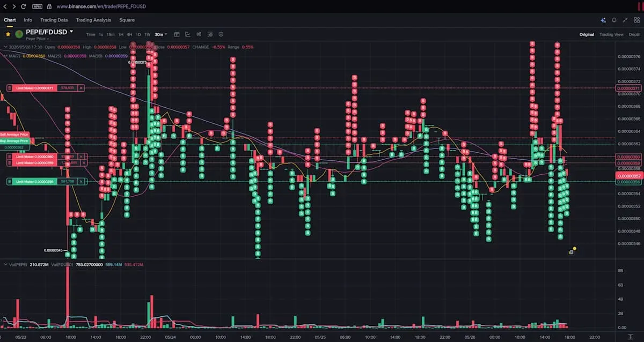Click the 0.00000356 price axis tag
Screen dimensions: 644x342
tap(628, 182)
